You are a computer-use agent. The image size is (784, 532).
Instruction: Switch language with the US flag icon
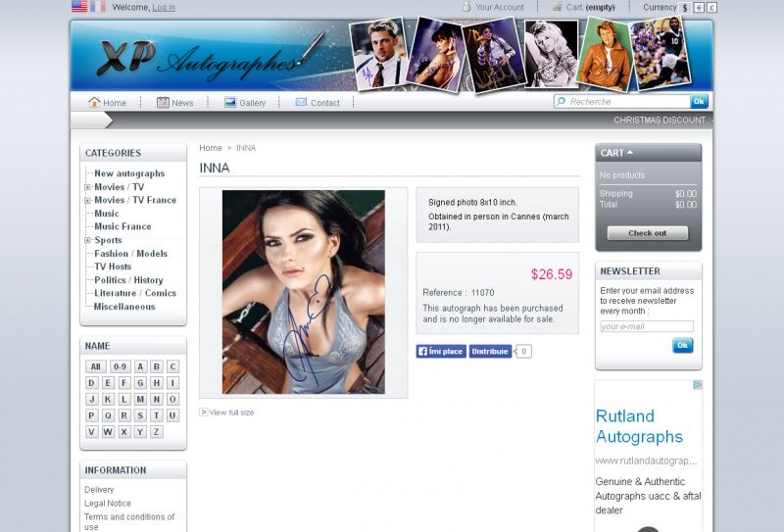point(79,6)
